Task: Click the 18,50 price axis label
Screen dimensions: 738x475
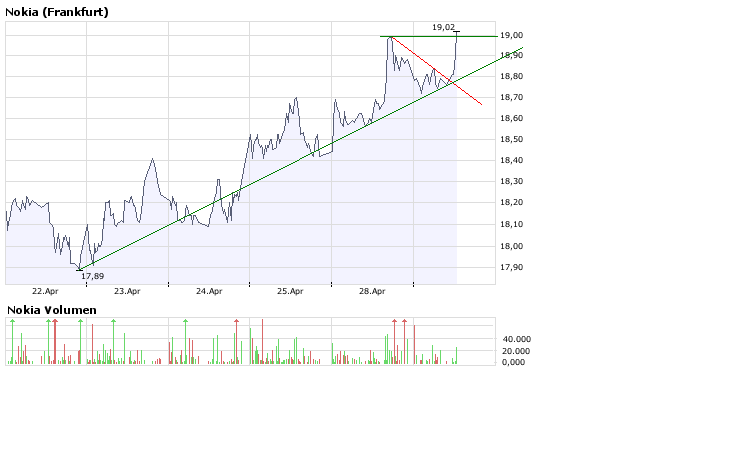Action: (511, 139)
